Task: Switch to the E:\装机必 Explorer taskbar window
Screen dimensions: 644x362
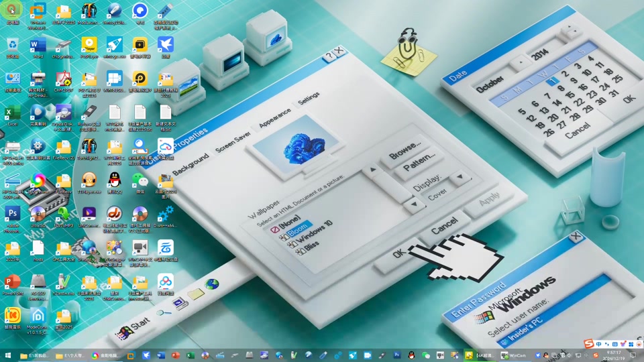Action: [x=34, y=355]
